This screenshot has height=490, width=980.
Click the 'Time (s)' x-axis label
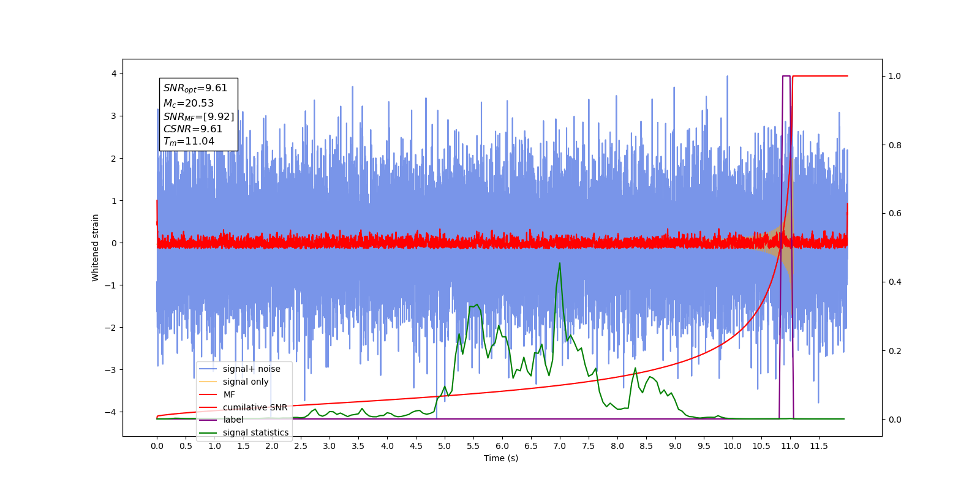(x=501, y=458)
